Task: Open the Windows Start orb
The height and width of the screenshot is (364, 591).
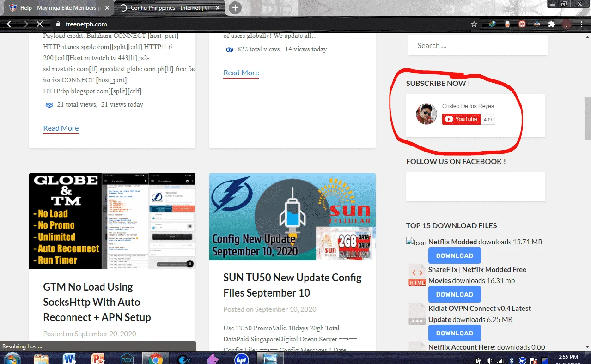Action: coord(12,358)
